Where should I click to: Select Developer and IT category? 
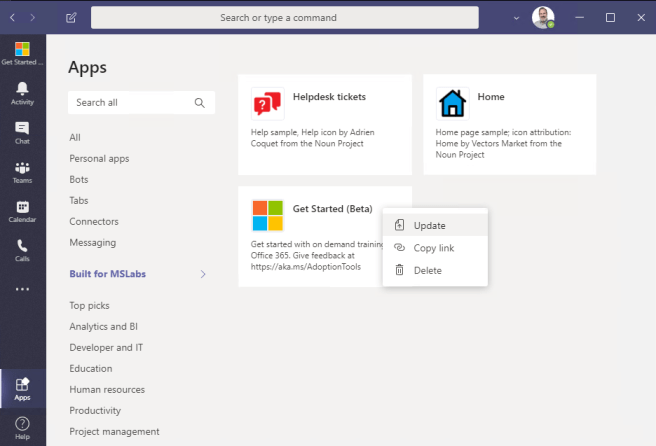pos(106,347)
